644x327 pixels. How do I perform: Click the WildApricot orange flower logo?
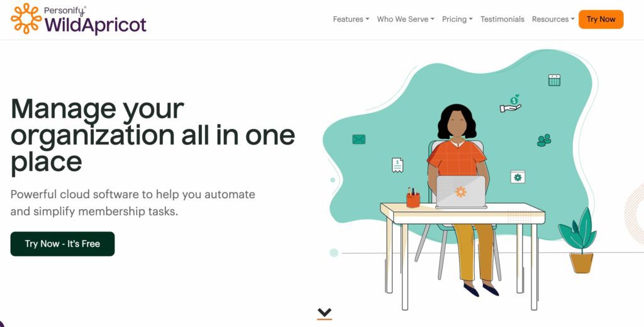[26, 18]
